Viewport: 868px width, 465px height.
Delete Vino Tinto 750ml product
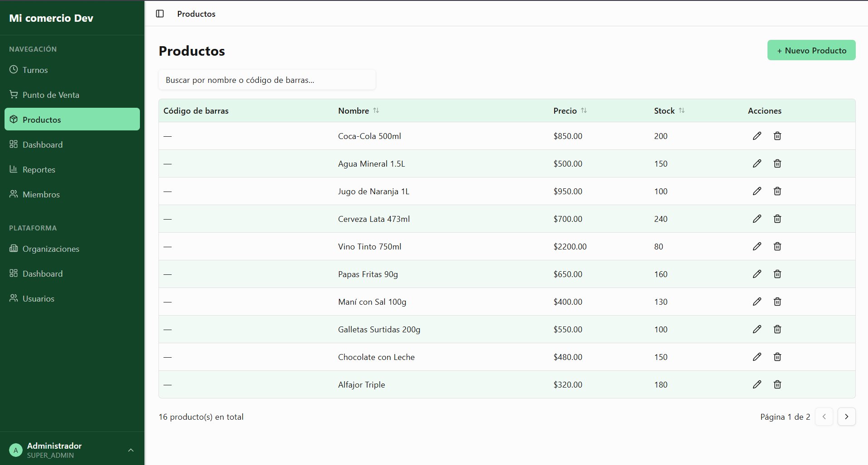(x=777, y=246)
